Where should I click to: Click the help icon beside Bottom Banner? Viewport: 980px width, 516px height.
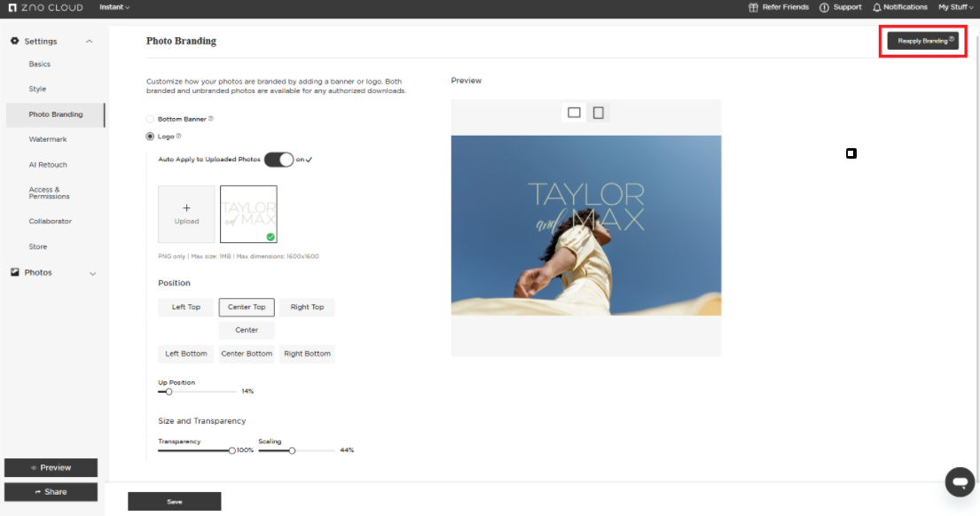point(211,119)
